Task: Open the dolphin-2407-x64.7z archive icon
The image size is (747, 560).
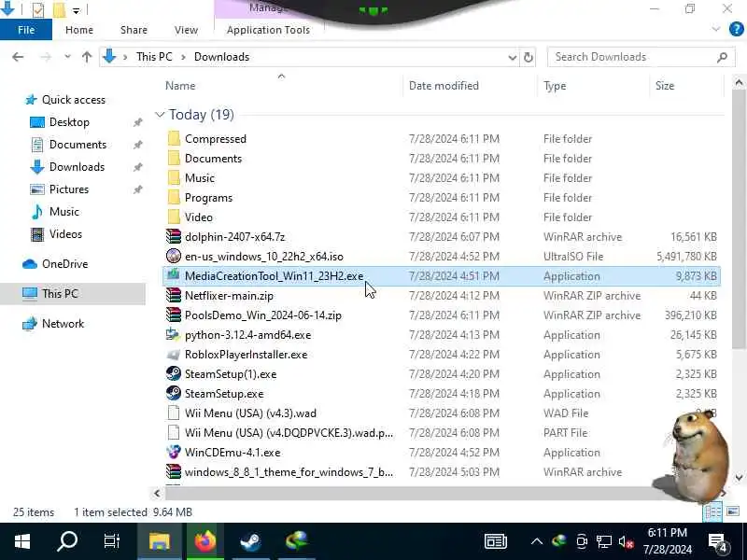Action: pos(174,237)
